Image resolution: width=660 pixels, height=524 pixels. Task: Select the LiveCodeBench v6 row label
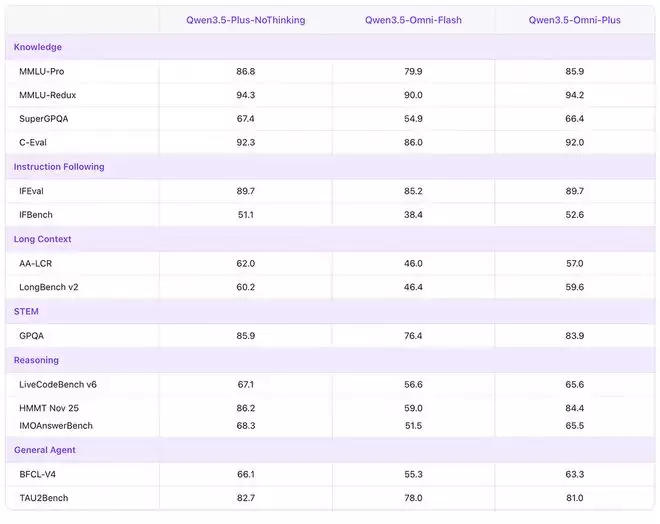58,384
